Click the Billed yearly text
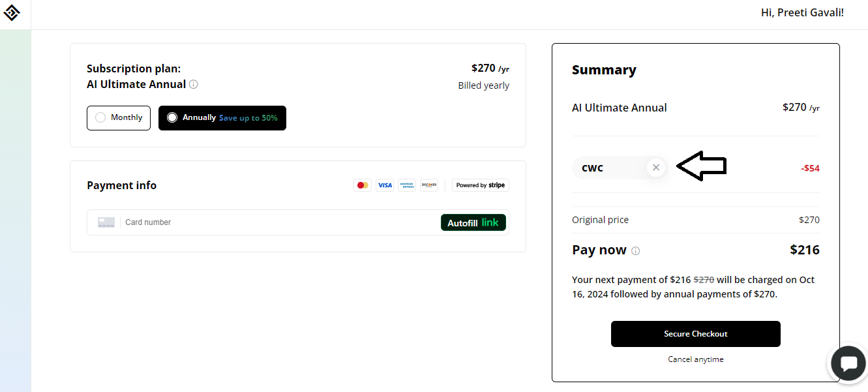This screenshot has width=868, height=392. pyautogui.click(x=484, y=85)
